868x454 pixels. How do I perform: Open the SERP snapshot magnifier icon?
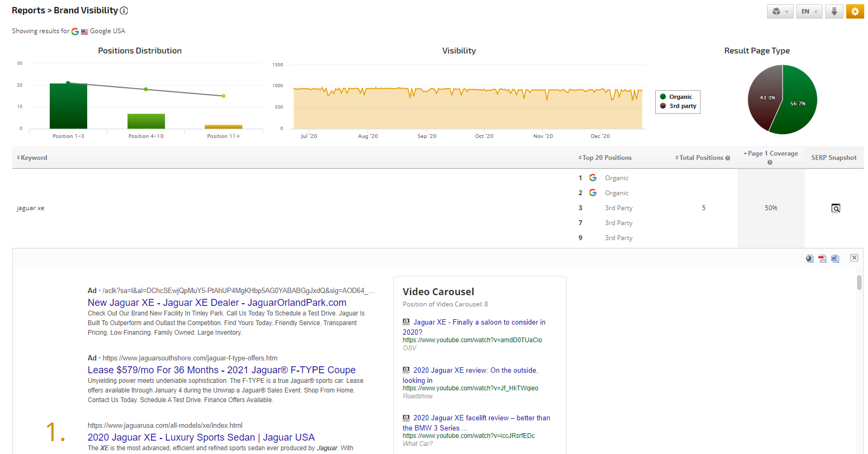[x=836, y=208]
